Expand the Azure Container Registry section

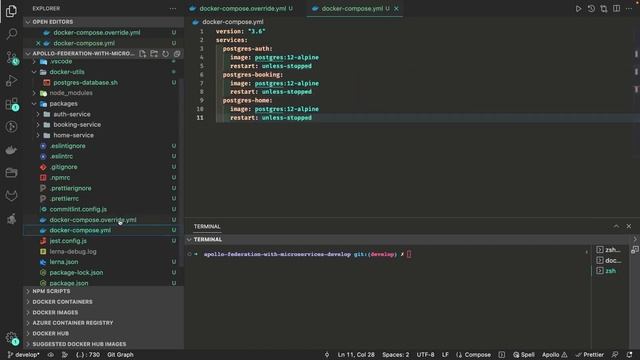coord(103,323)
